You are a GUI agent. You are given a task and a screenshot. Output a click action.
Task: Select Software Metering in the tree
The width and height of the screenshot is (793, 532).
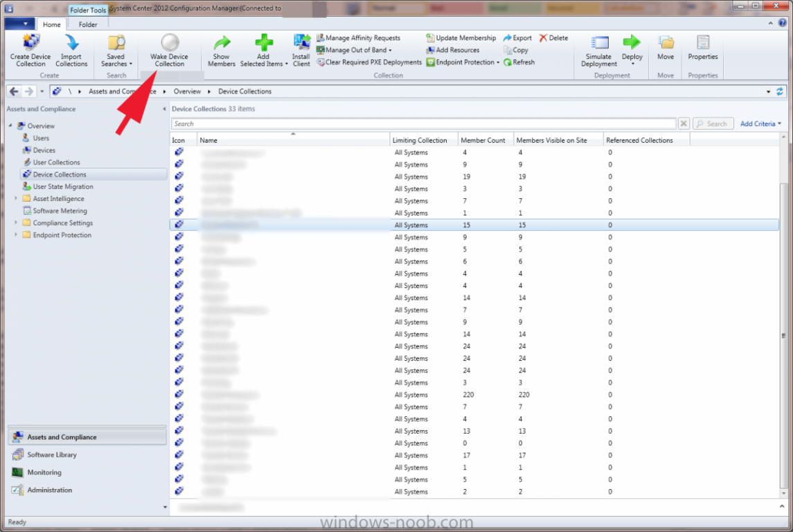coord(60,211)
